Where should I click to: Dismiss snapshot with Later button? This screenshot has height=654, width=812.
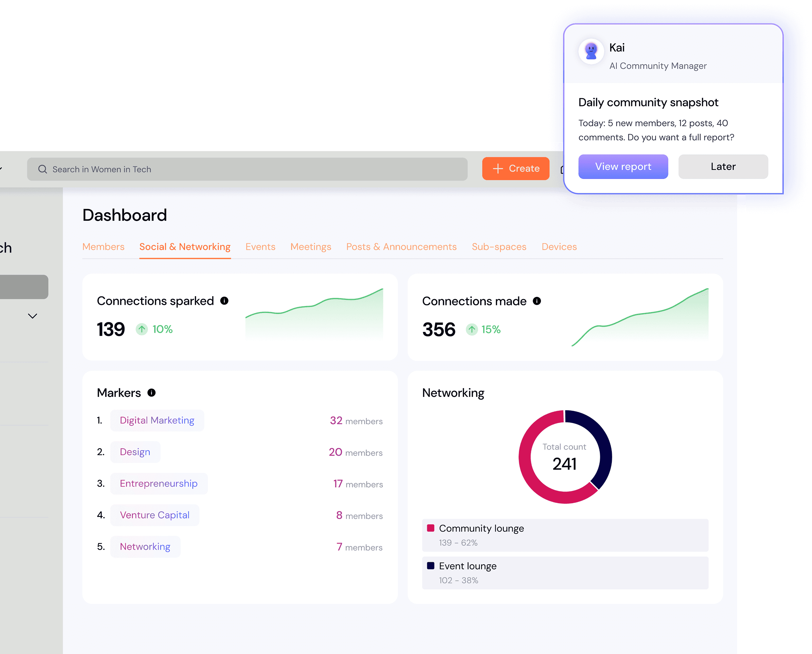tap(723, 167)
